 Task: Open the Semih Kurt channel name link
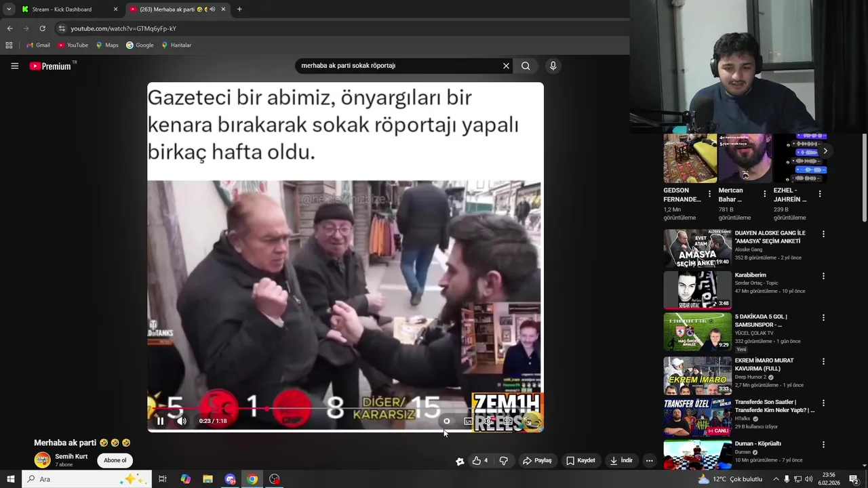click(71, 457)
